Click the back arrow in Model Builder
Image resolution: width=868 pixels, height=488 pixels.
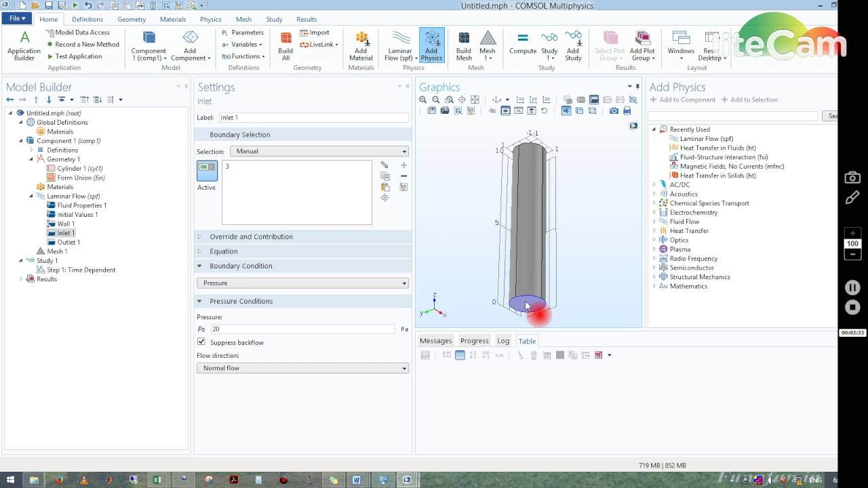point(9,100)
